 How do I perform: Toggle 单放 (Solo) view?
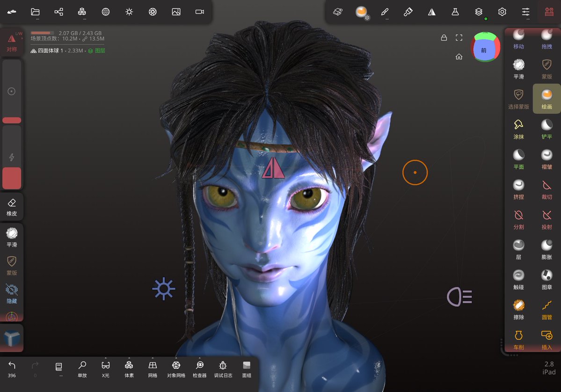[82, 369]
